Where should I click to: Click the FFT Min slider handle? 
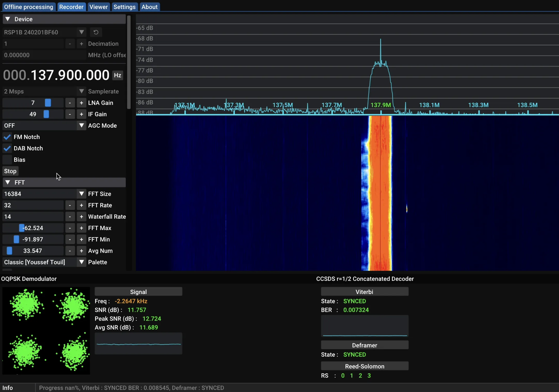tap(16, 239)
